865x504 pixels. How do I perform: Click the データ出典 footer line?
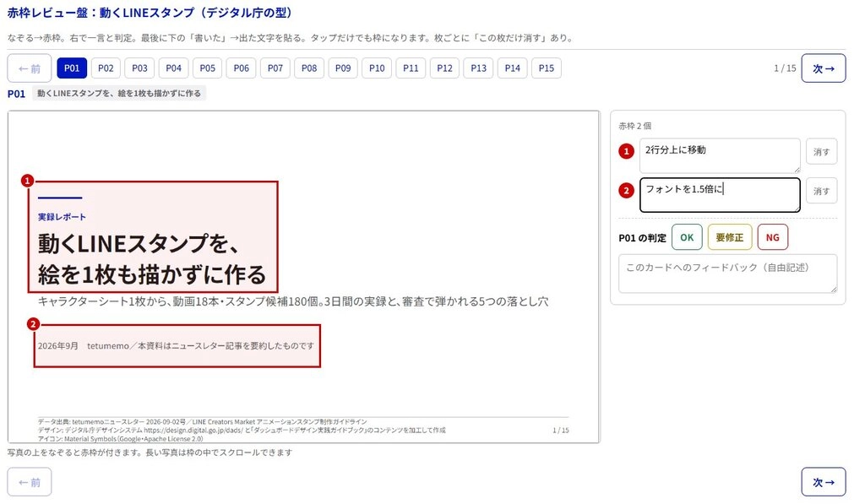pos(203,422)
